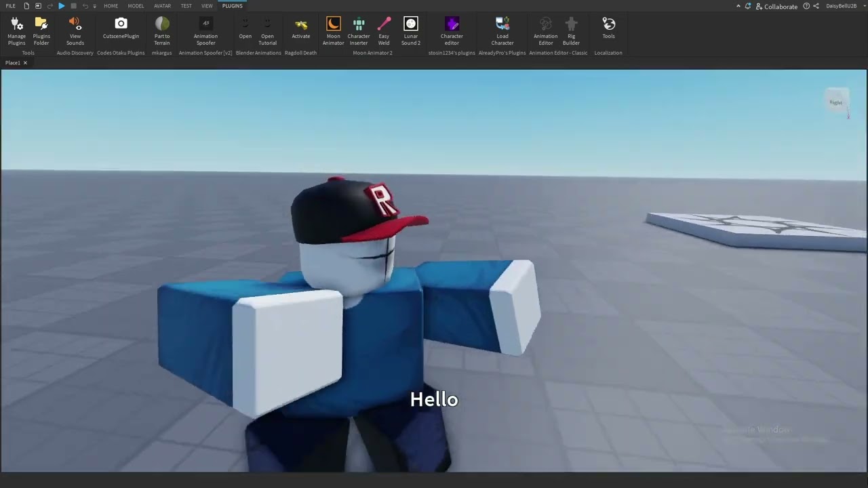Select the Easy Weld tool

coord(384,31)
